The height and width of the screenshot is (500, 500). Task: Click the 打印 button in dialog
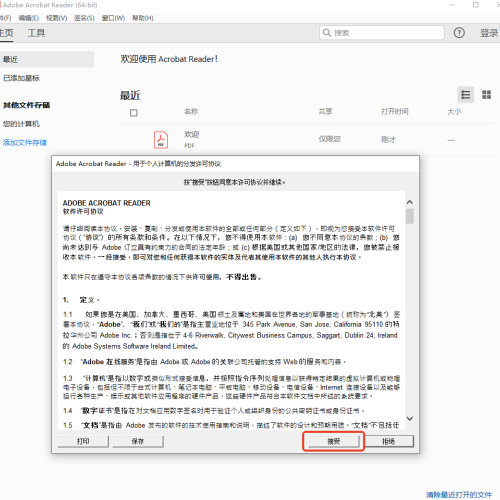tap(83, 441)
